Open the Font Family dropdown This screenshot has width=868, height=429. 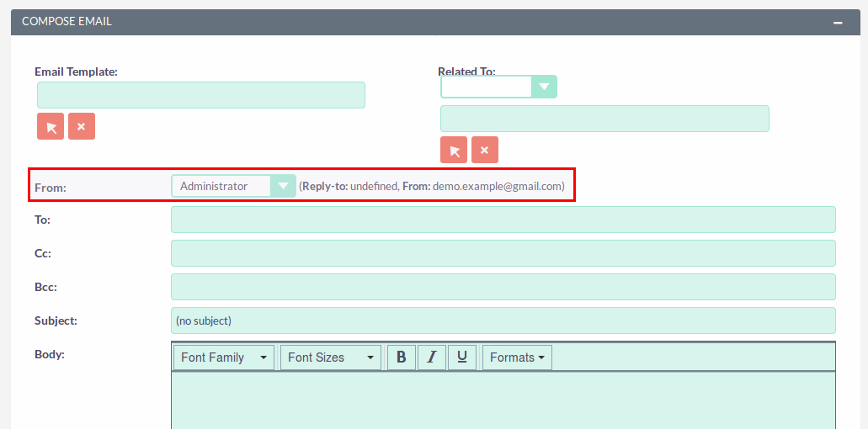point(224,357)
